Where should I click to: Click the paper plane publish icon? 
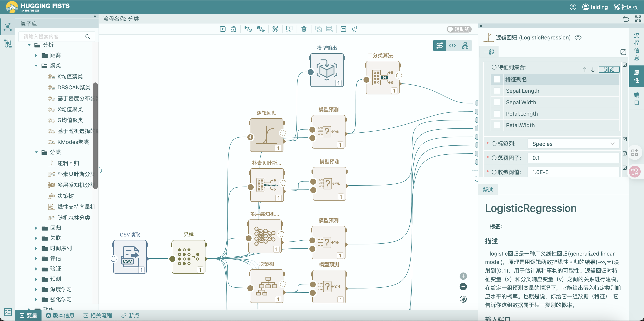click(354, 29)
